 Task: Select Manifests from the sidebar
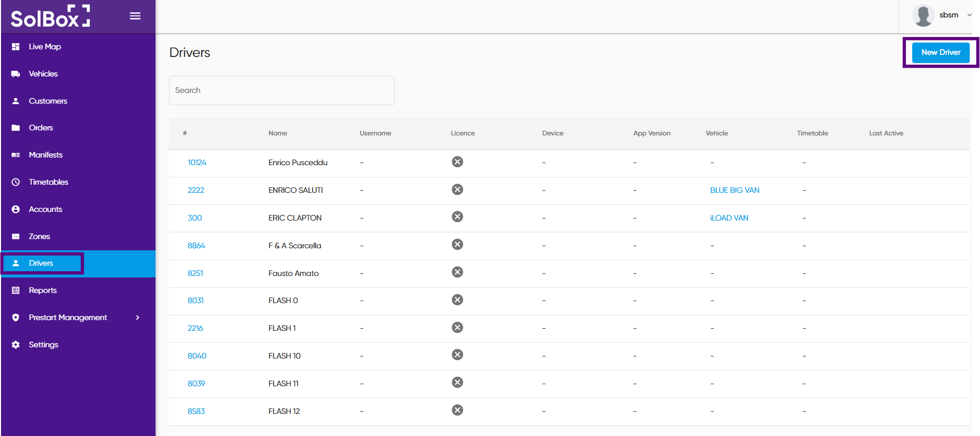pyautogui.click(x=46, y=155)
